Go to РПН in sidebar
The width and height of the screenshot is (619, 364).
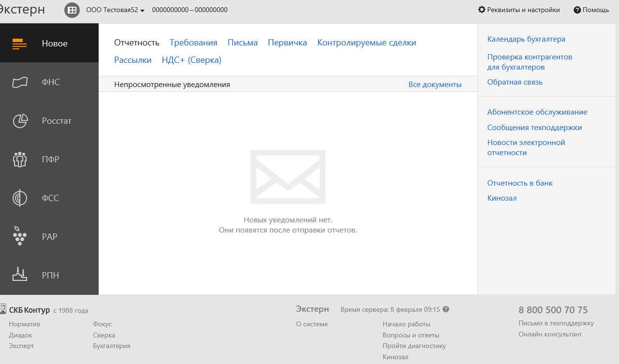click(49, 276)
